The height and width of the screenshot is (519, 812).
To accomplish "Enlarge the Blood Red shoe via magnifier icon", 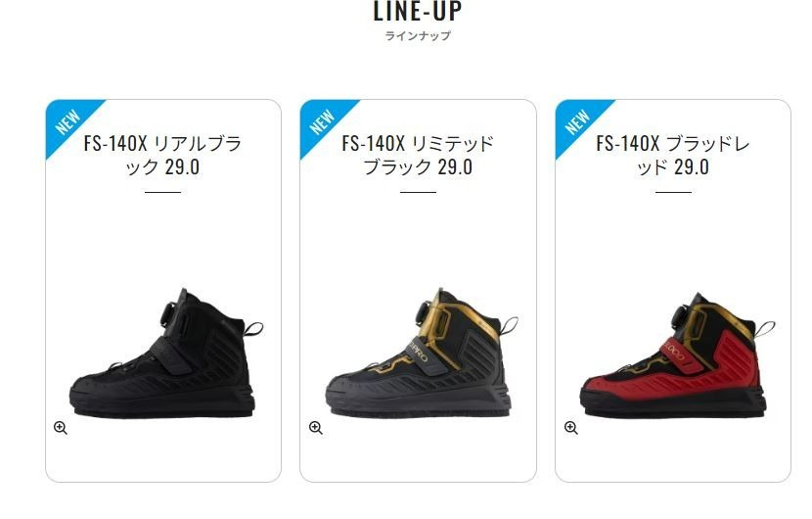I will 571,428.
